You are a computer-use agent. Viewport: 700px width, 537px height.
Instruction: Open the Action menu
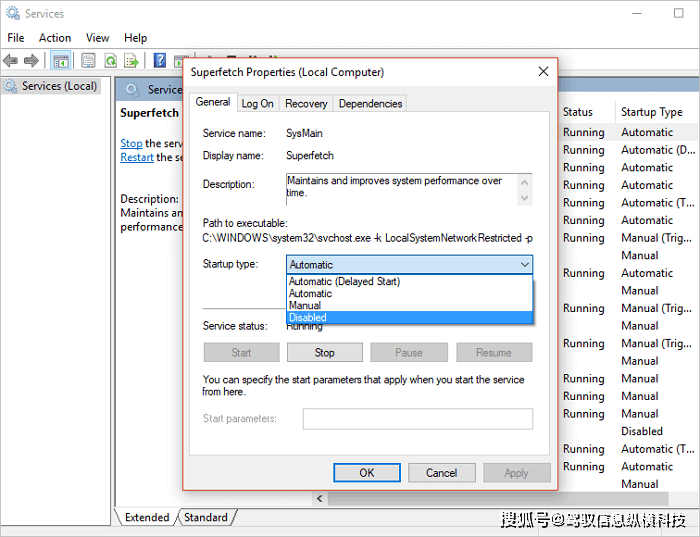pos(55,38)
